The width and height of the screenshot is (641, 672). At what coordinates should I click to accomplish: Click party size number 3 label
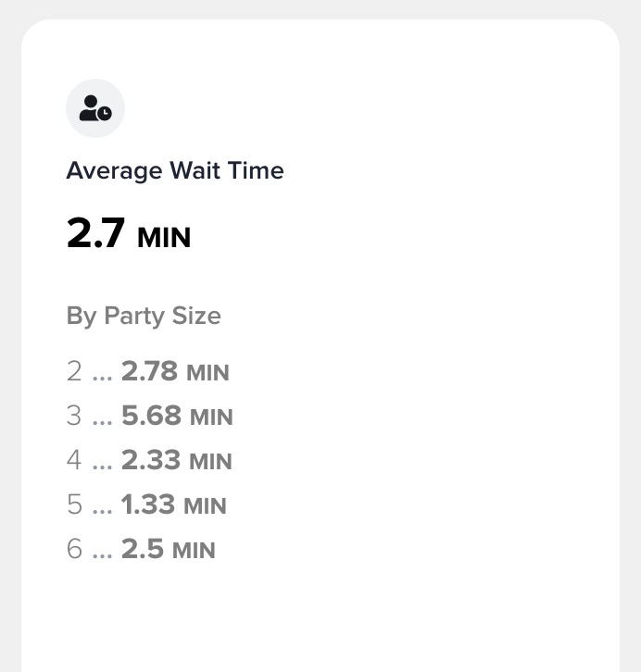coord(74,417)
